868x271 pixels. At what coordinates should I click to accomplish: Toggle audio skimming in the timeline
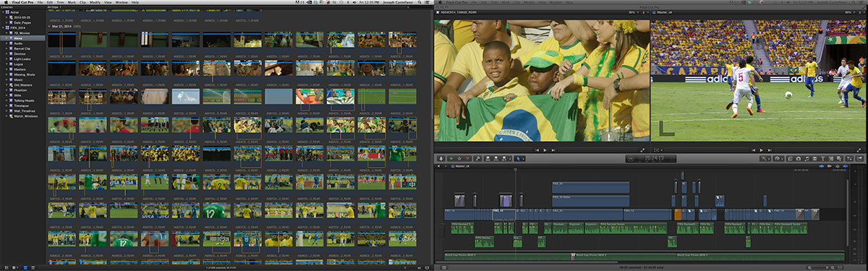click(x=829, y=166)
